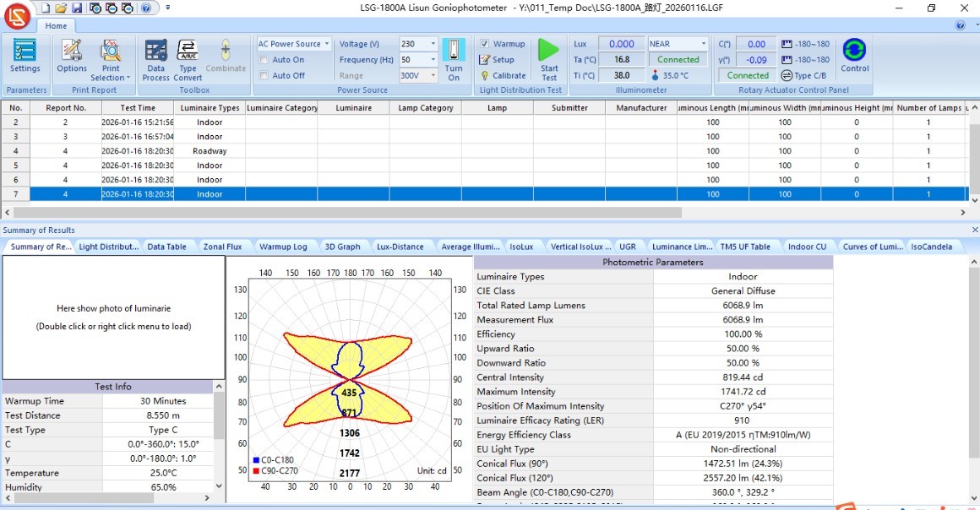This screenshot has width=980, height=510.
Task: Click the luminaire photo placeholder area
Action: [x=113, y=317]
